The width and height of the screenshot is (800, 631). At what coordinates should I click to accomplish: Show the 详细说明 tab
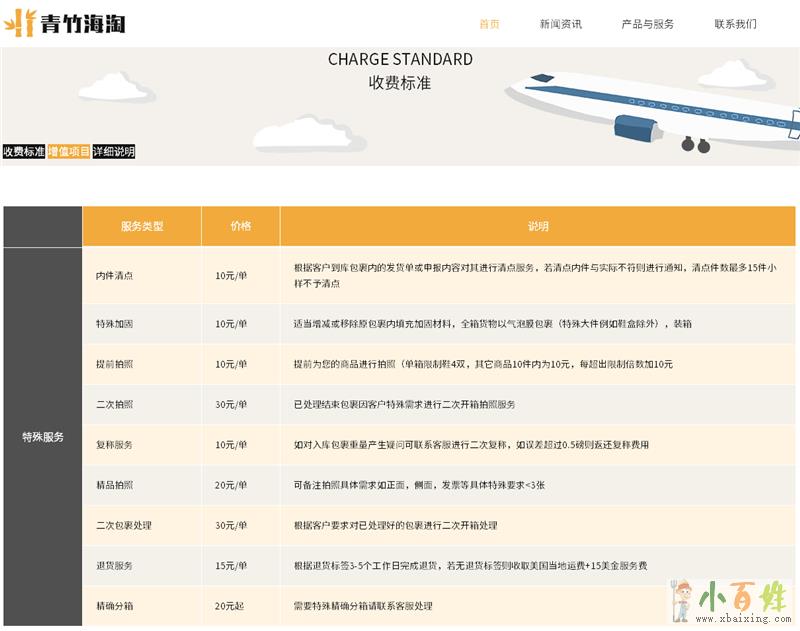113,152
